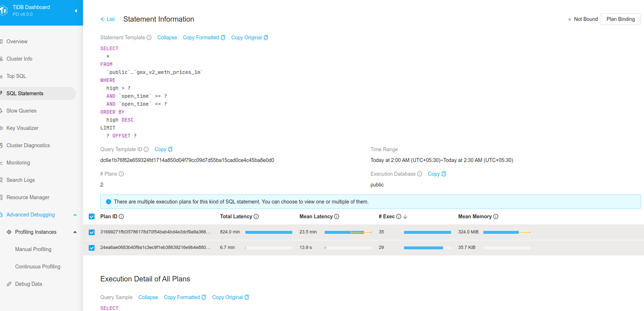
Task: Click the back arrow icon next to List
Action: (x=103, y=19)
